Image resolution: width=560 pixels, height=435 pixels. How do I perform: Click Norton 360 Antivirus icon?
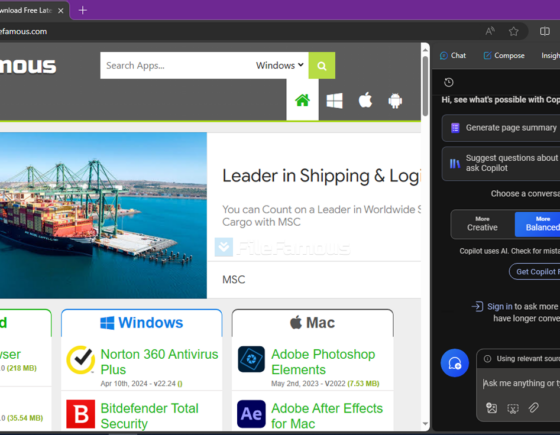tap(81, 359)
